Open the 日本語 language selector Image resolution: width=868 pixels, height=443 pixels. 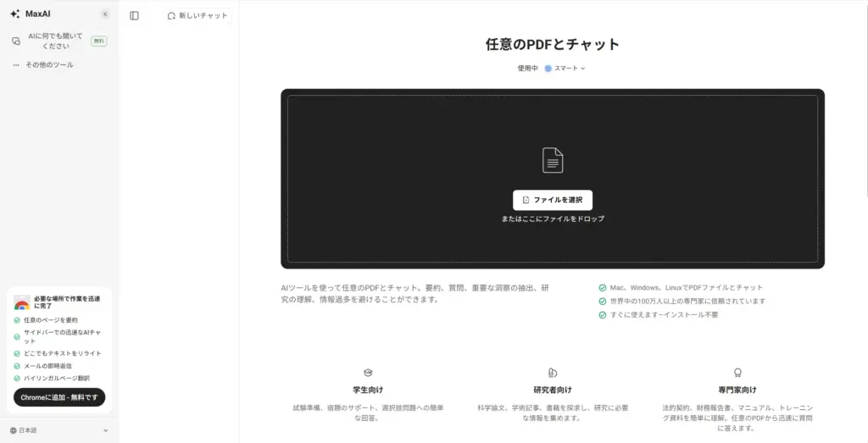pyautogui.click(x=59, y=430)
